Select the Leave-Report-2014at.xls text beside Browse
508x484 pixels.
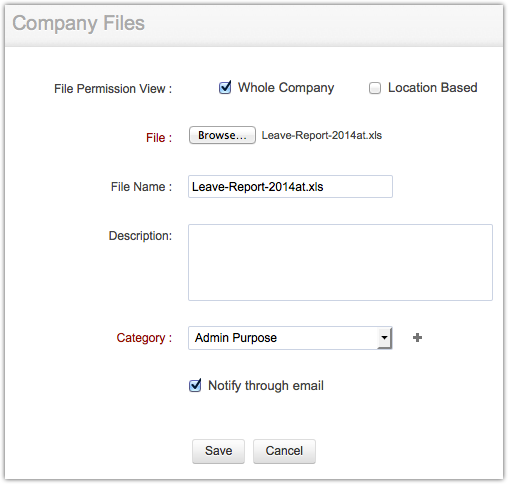[322, 135]
